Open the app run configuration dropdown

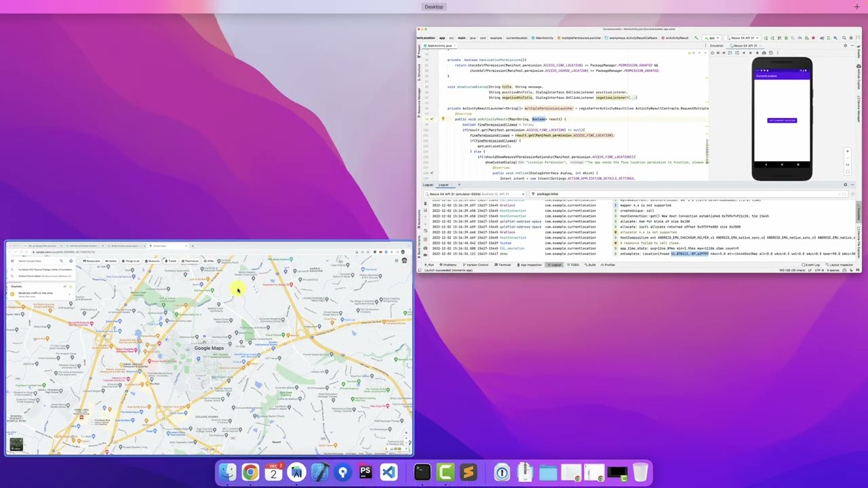[x=713, y=38]
